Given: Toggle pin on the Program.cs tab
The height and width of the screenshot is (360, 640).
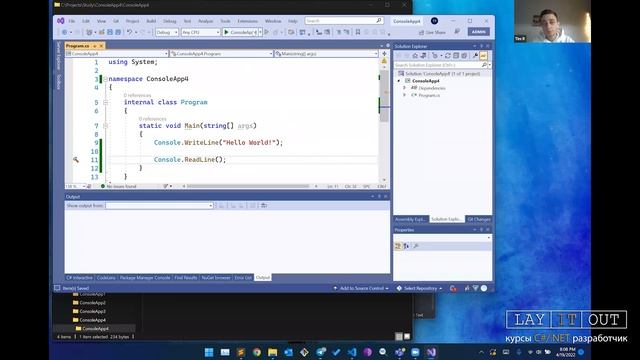Looking at the screenshot, I should (95, 46).
